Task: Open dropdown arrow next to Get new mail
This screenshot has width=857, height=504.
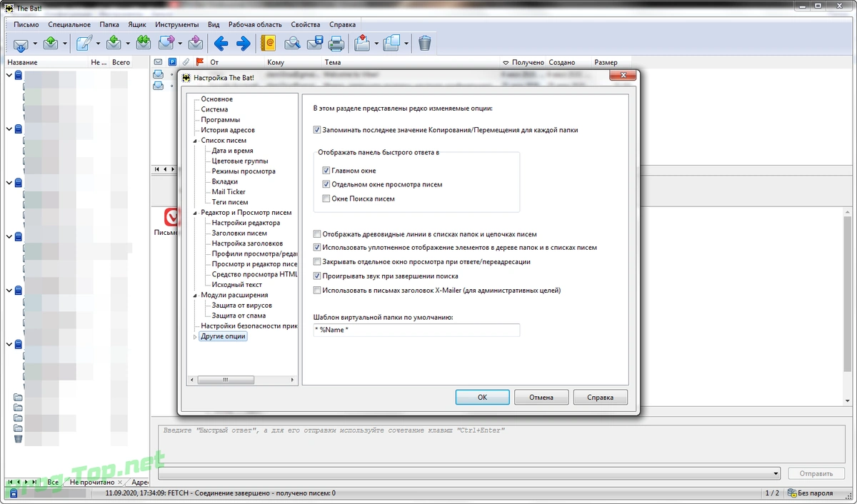Action: 35,44
